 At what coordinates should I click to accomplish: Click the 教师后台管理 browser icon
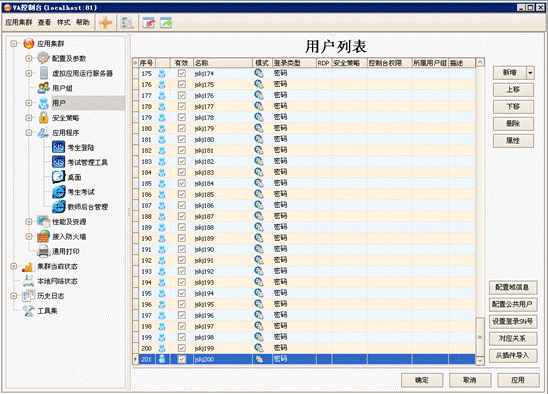[58, 207]
